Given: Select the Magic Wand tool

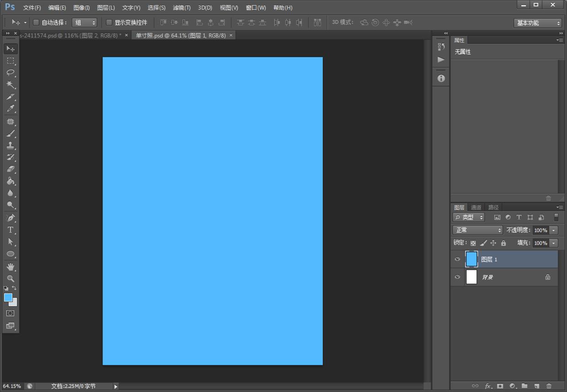Looking at the screenshot, I should (11, 85).
